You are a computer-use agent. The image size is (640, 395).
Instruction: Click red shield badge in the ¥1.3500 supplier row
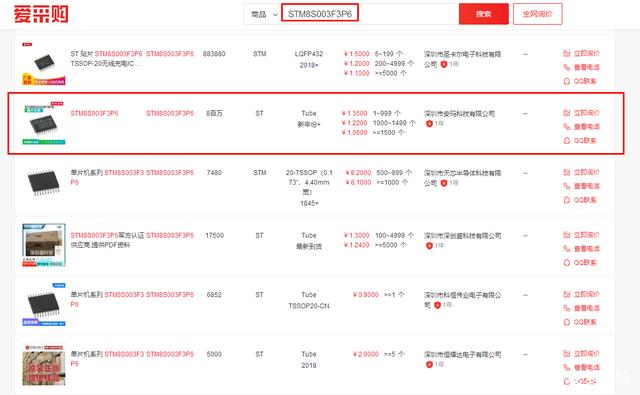429,123
